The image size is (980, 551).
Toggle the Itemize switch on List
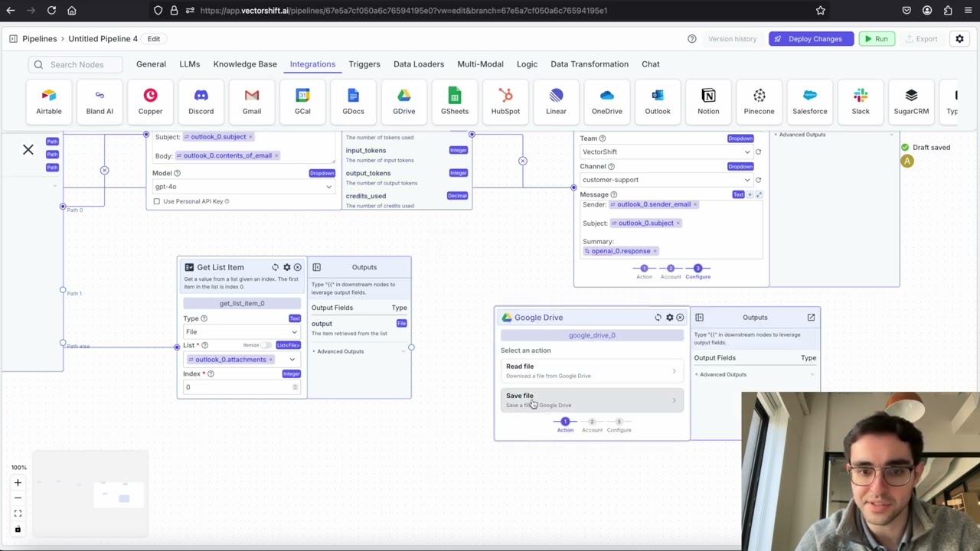[x=267, y=345]
